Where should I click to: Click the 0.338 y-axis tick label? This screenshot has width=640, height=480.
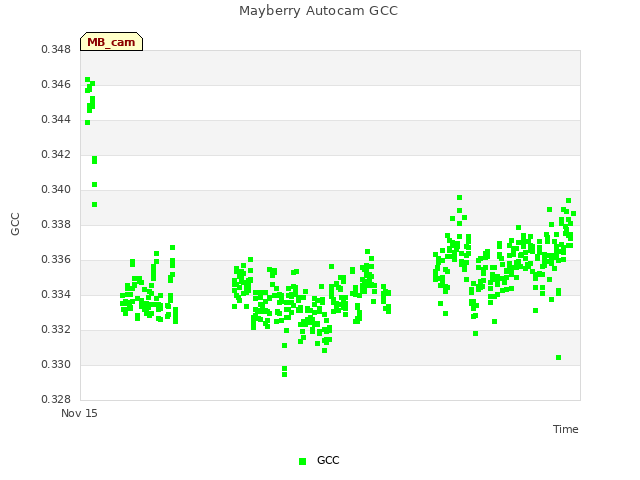[x=56, y=224]
